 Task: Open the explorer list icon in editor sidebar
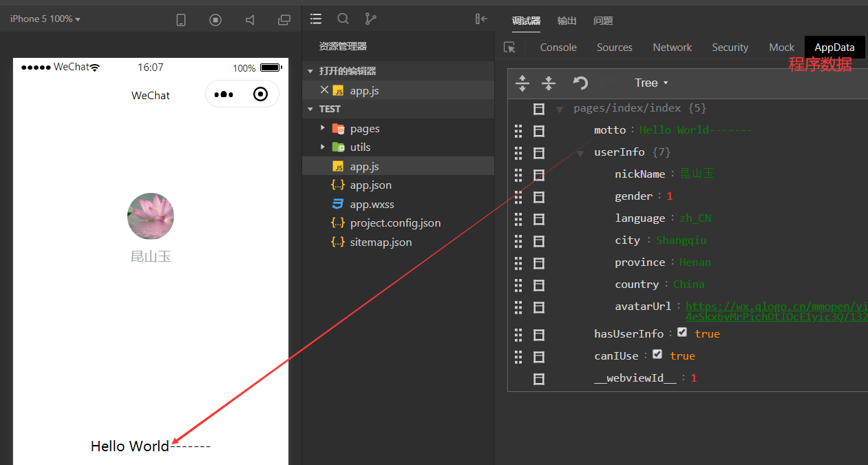(316, 19)
